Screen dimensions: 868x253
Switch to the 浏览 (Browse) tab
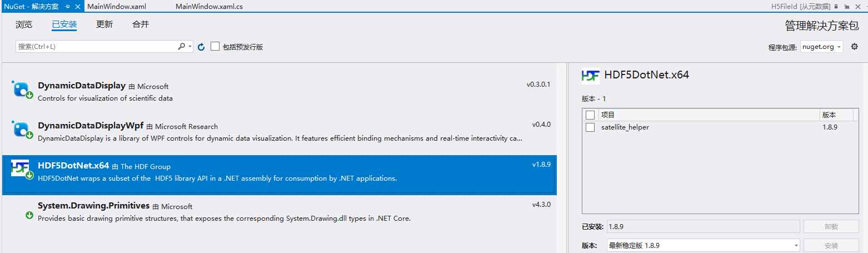tap(24, 24)
